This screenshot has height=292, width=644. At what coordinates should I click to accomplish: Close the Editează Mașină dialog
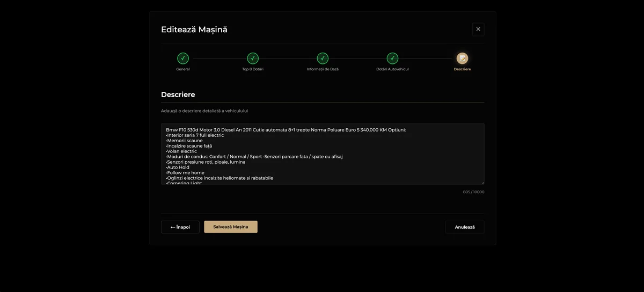(x=478, y=30)
